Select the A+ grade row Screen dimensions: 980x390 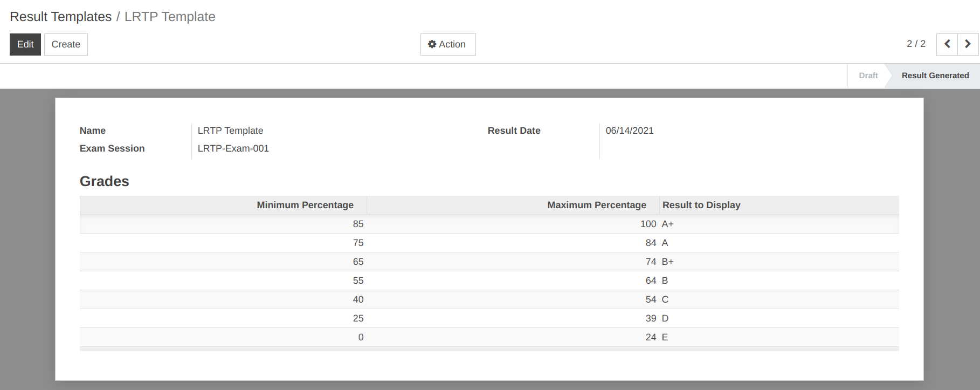click(x=489, y=224)
